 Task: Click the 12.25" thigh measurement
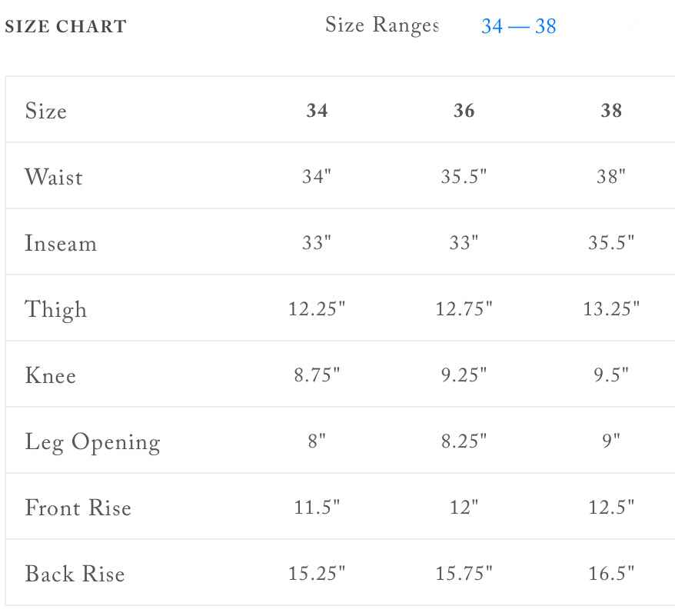click(x=317, y=309)
